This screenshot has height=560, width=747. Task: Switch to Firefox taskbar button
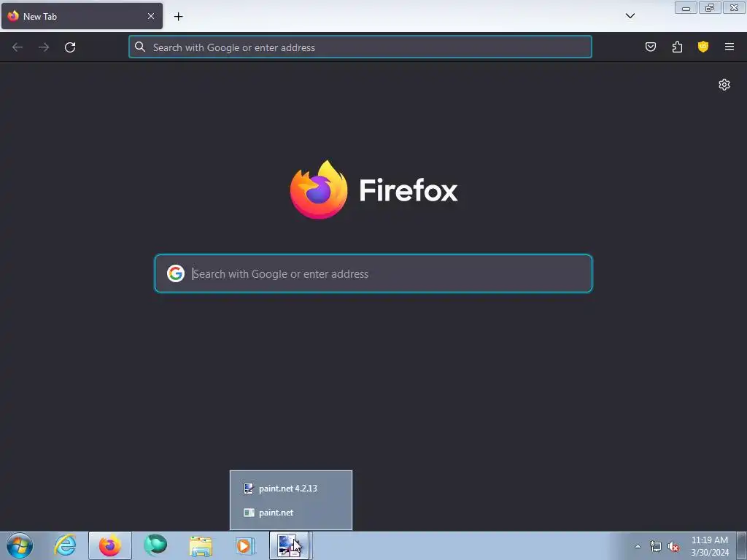110,545
